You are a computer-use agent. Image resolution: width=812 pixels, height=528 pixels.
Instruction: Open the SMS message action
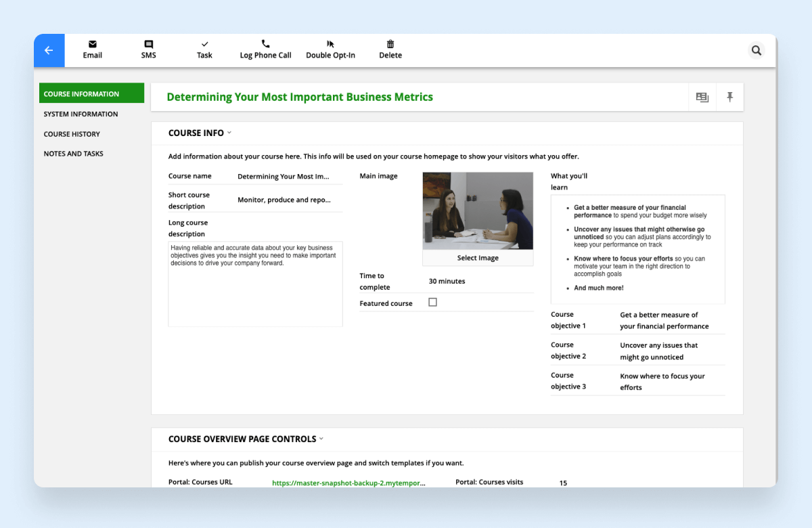[x=148, y=44]
